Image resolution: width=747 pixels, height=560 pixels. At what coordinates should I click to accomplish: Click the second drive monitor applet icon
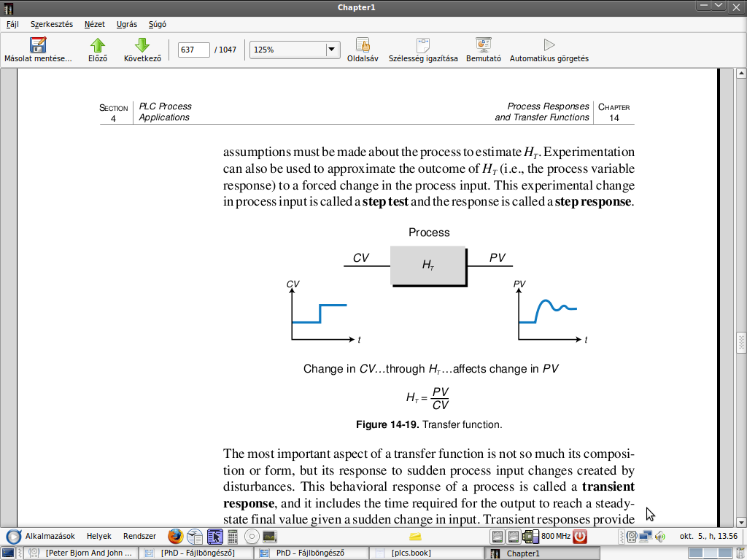(x=513, y=537)
